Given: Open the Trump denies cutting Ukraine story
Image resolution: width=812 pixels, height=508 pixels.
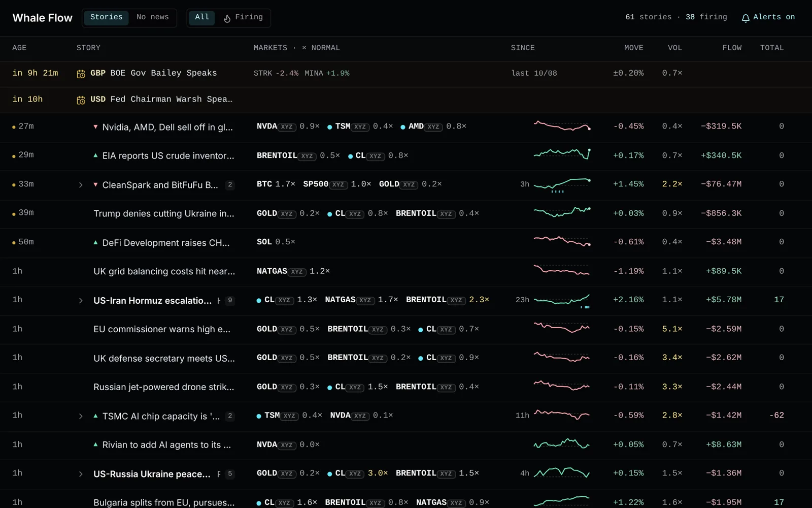Looking at the screenshot, I should (x=164, y=213).
